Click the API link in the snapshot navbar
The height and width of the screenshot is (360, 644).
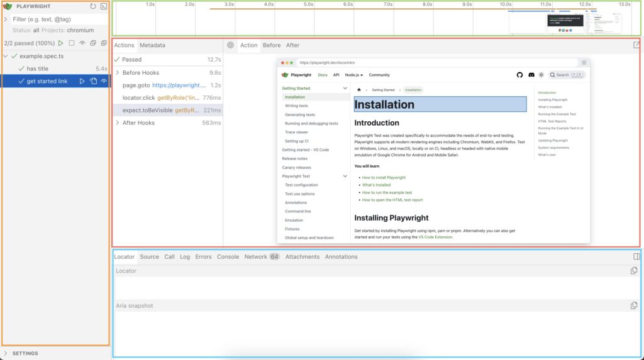[x=336, y=75]
